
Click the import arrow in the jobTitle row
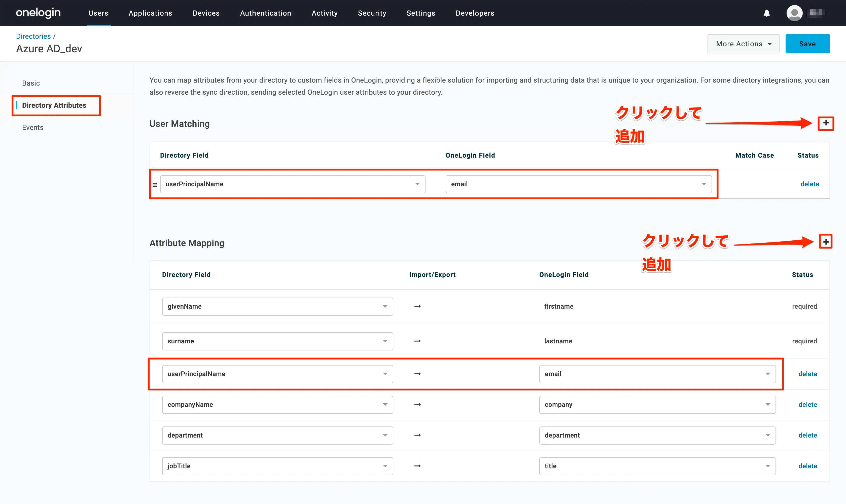tap(417, 466)
